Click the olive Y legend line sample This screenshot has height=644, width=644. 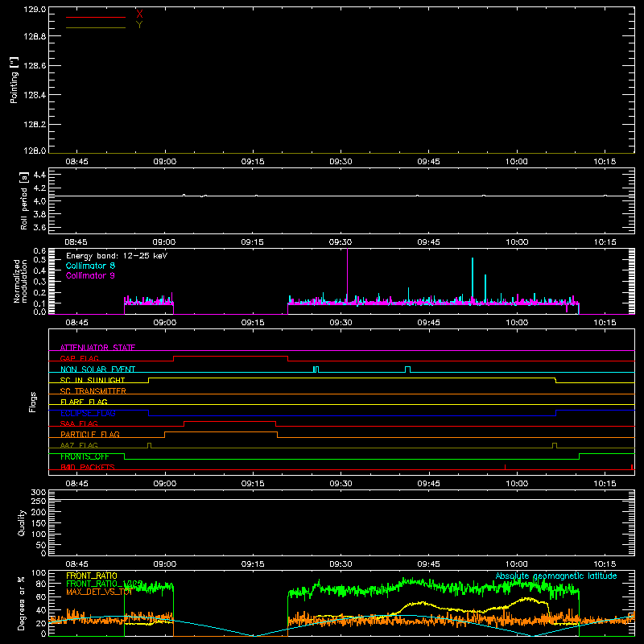coord(96,27)
